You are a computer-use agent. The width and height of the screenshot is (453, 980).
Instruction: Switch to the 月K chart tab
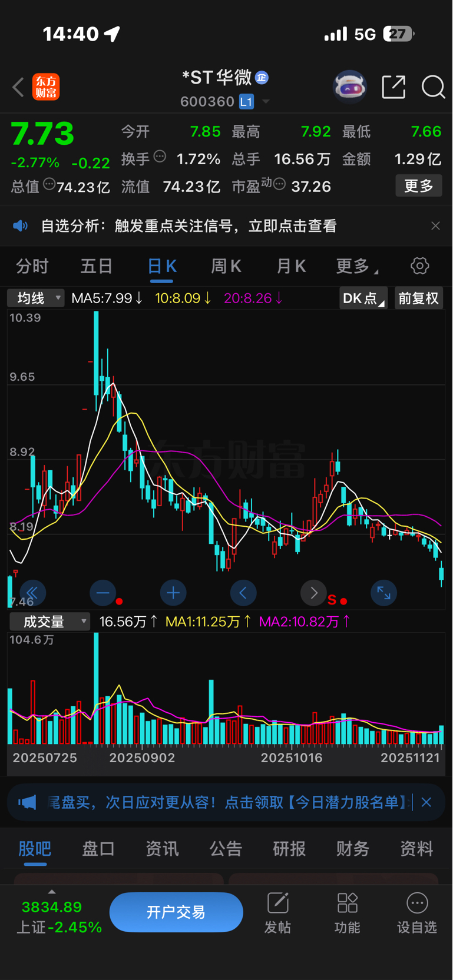(291, 267)
